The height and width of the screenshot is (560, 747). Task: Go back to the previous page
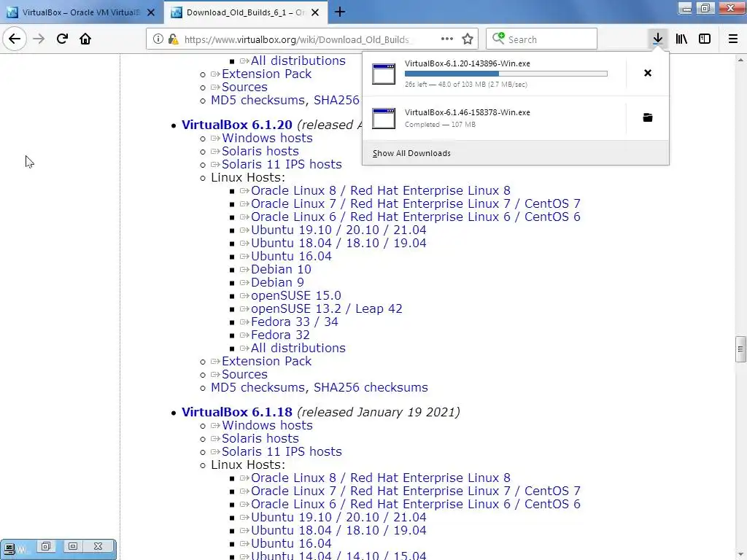tap(15, 39)
